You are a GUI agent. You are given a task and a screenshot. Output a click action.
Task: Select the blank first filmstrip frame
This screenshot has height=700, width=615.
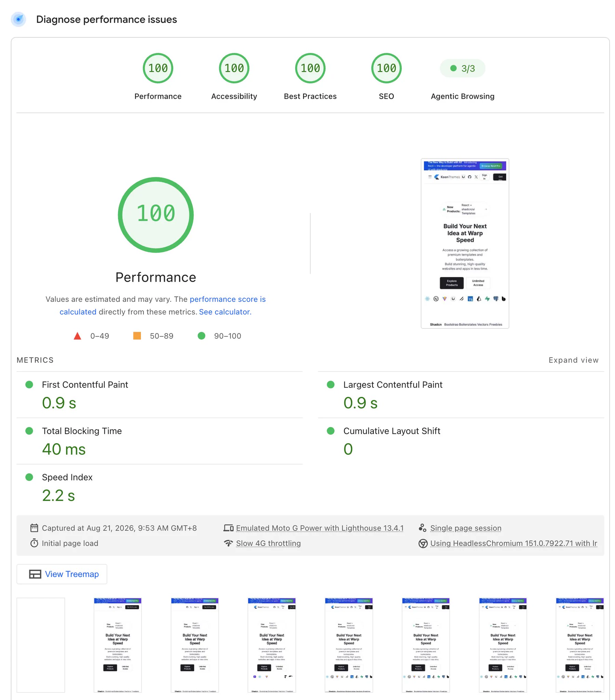click(40, 645)
